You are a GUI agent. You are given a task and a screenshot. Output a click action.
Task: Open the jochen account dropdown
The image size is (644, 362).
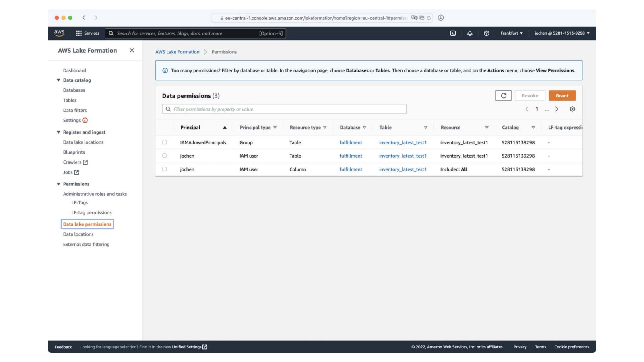point(562,33)
